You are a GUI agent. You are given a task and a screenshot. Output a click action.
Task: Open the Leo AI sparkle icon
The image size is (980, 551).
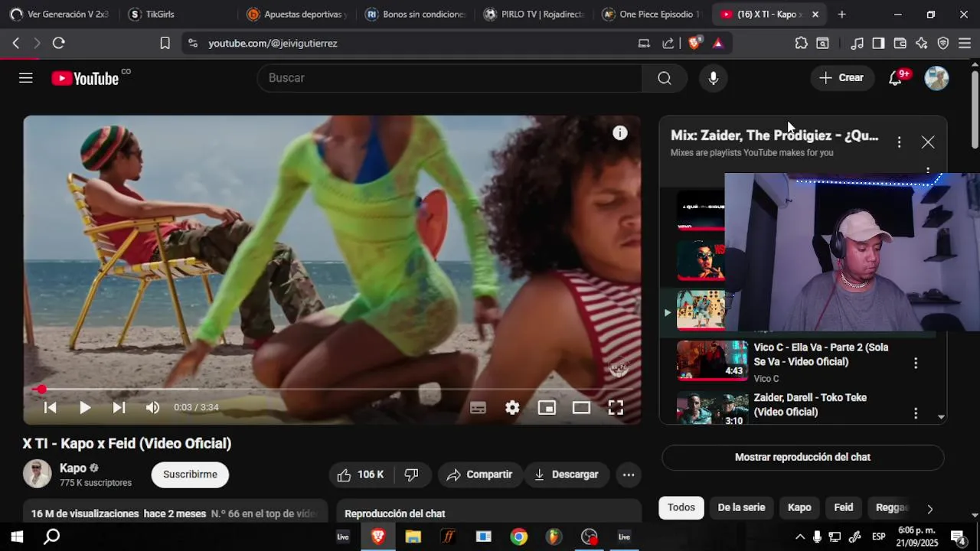click(x=921, y=44)
